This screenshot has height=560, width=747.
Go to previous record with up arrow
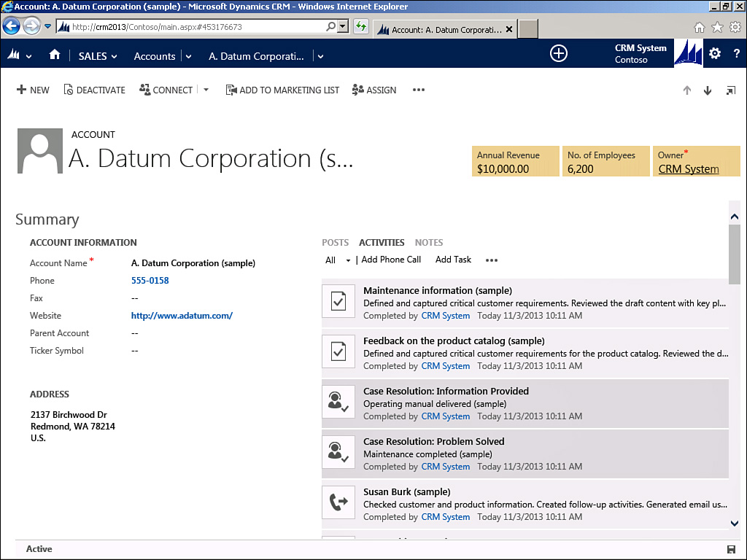tap(687, 90)
